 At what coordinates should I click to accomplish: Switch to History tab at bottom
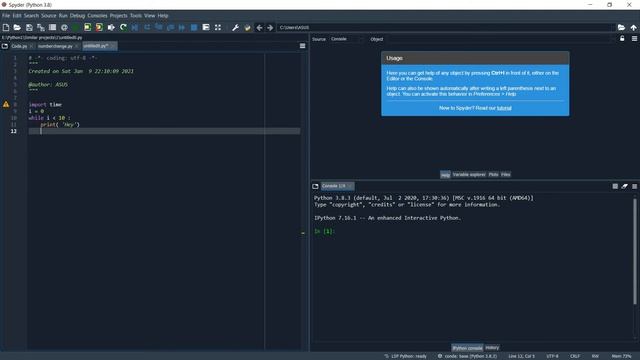492,348
